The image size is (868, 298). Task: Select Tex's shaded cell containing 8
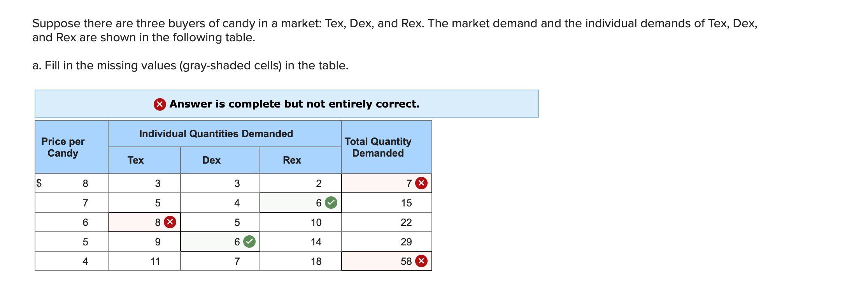(144, 222)
